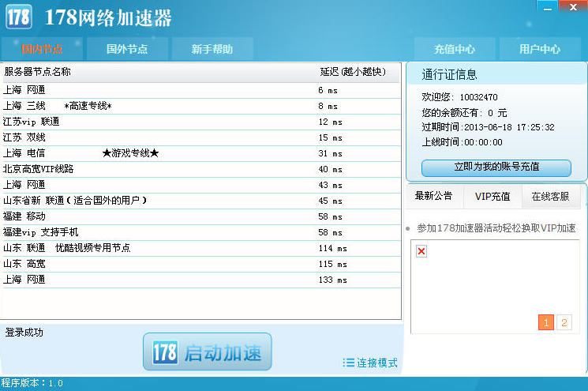
Task: Open the 参加178加速器活动 announcement link
Action: coord(496,227)
